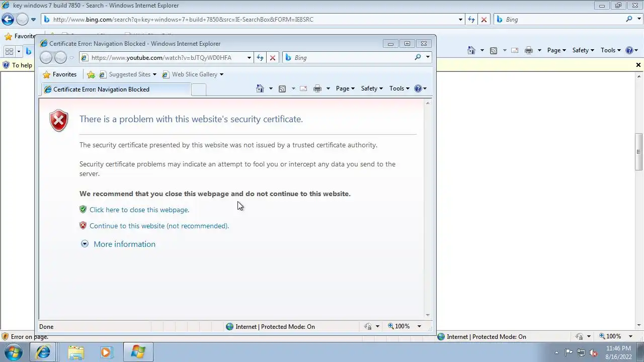Click background window vertical scrollbar thumb
The width and height of the screenshot is (644, 362).
point(638,152)
